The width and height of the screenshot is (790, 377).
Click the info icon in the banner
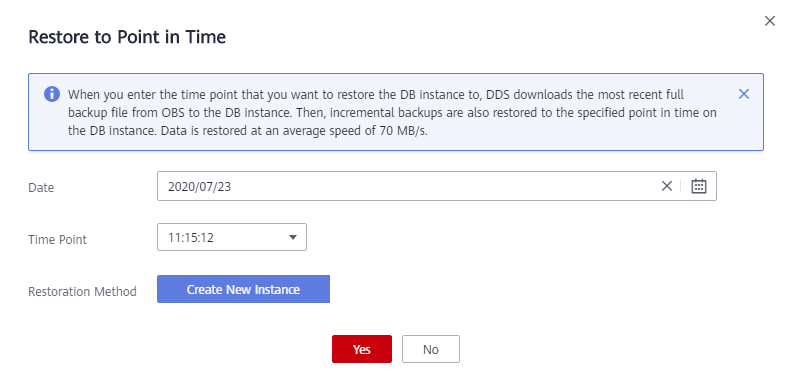click(x=52, y=94)
